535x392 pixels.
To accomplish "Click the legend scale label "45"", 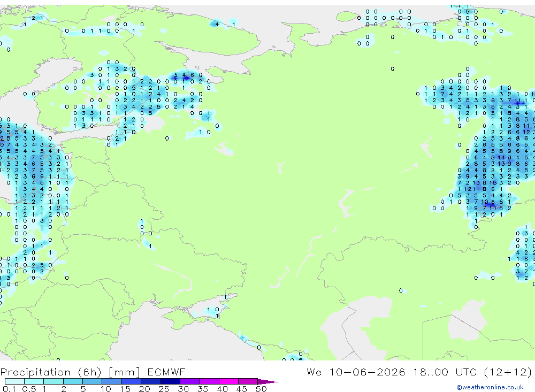I will [x=242, y=389].
